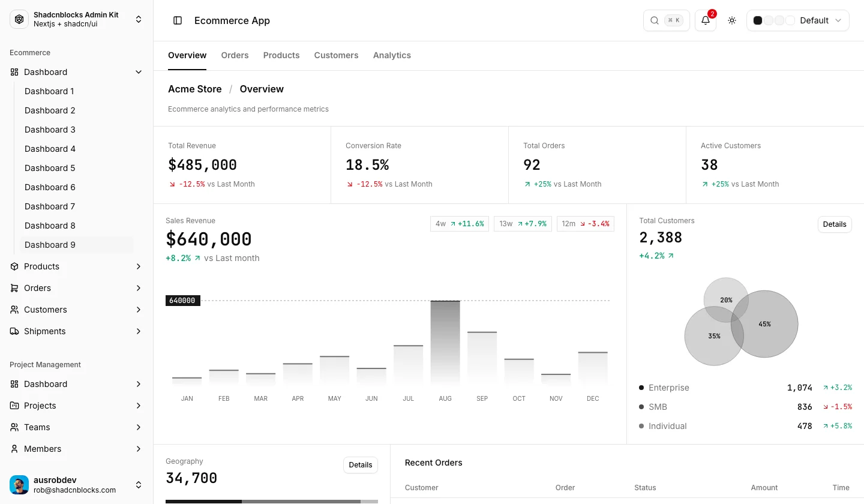Image resolution: width=864 pixels, height=504 pixels.
Task: Switch to the Orders tab
Action: [235, 55]
